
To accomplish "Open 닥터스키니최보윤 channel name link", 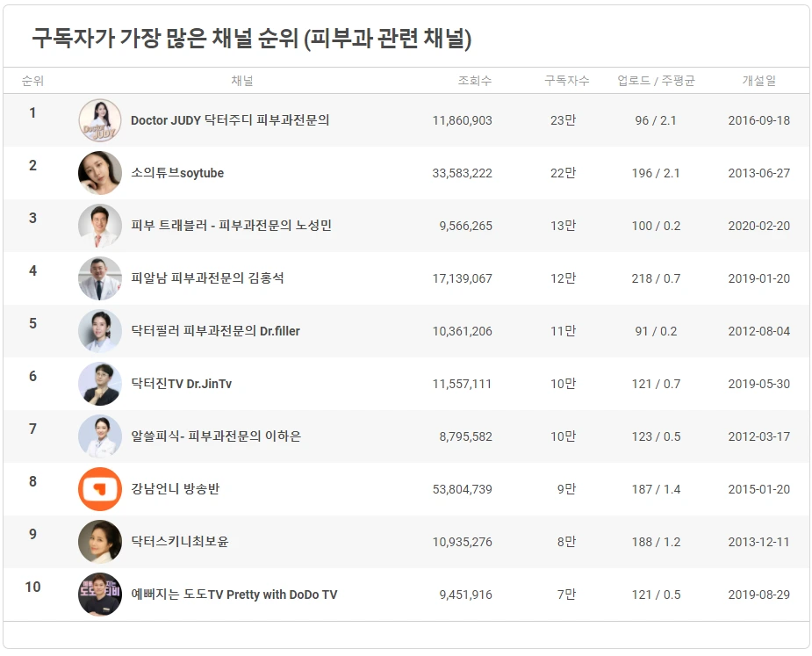I will (x=180, y=542).
